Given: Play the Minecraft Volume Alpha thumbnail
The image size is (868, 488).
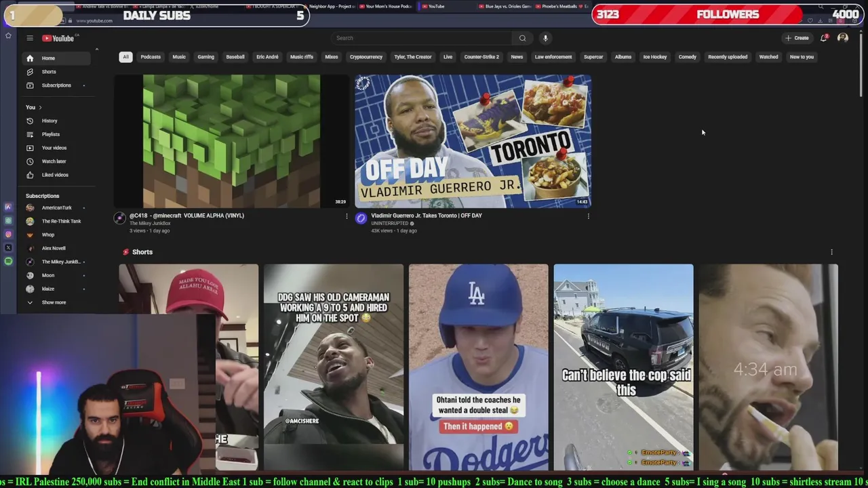Looking at the screenshot, I should click(232, 141).
